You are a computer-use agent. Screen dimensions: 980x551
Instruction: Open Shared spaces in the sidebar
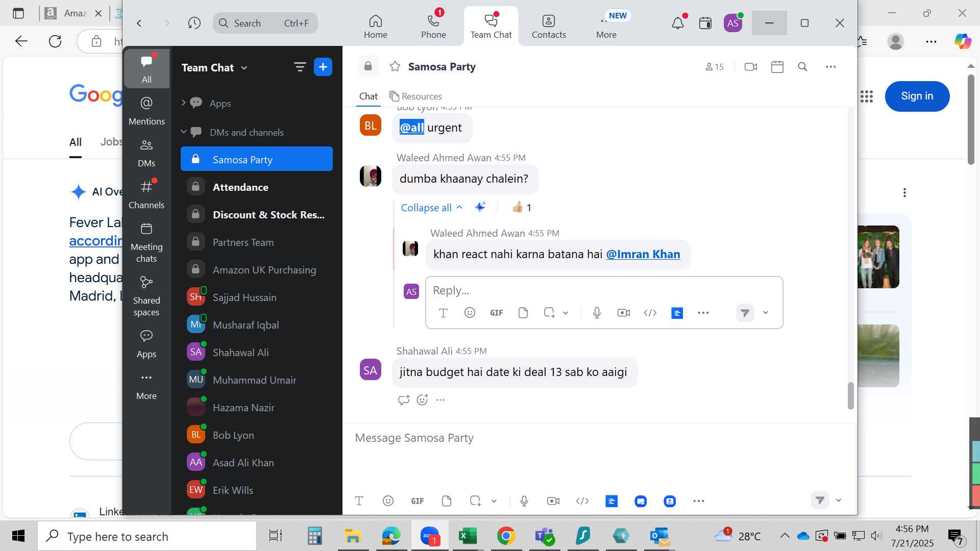[146, 295]
